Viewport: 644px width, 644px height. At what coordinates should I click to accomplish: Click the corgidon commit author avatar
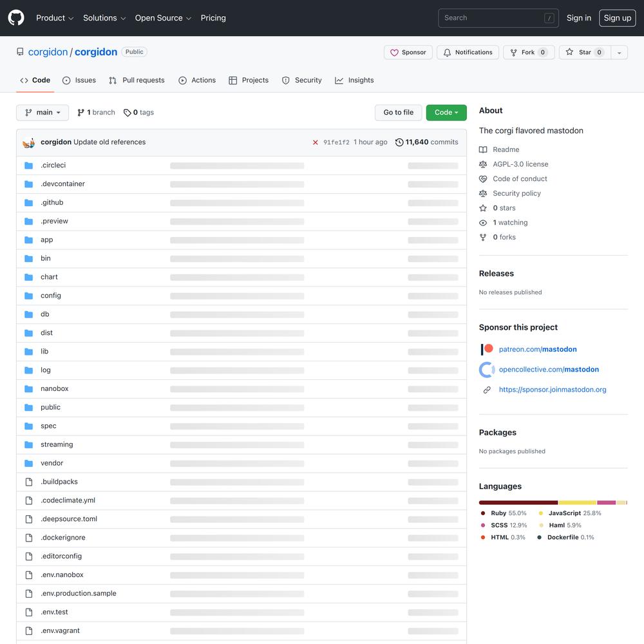(x=29, y=142)
